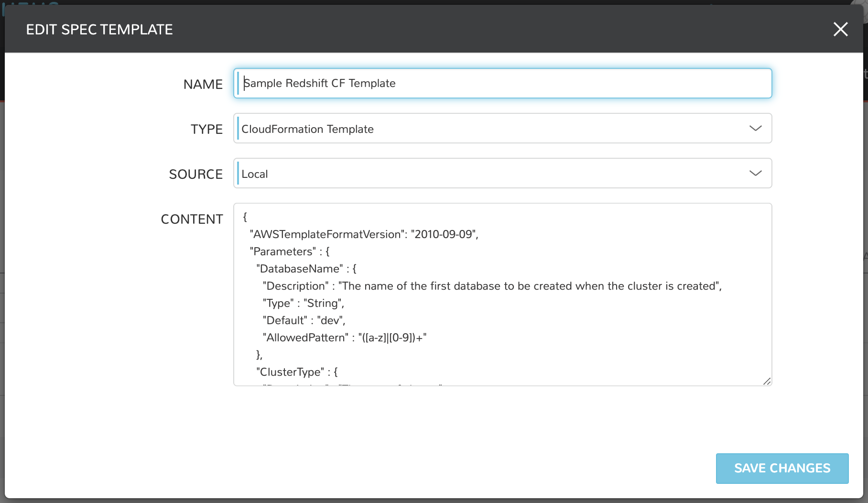Screen dimensions: 868x503
Task: Place cursor in the Description text line
Action: 492,286
